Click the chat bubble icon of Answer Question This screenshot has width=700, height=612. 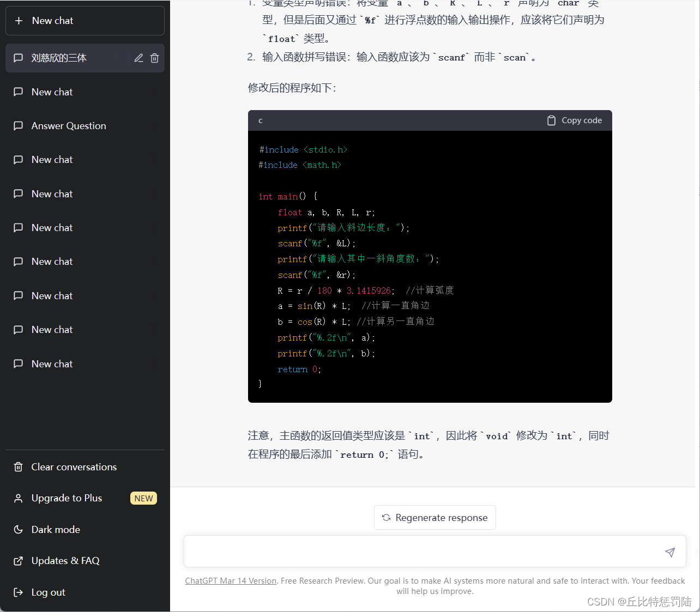point(18,126)
